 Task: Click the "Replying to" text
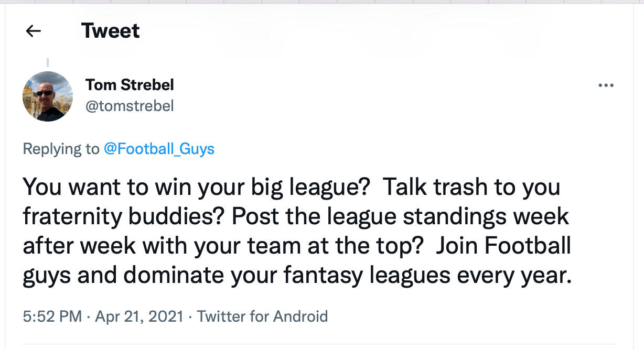[x=61, y=149]
